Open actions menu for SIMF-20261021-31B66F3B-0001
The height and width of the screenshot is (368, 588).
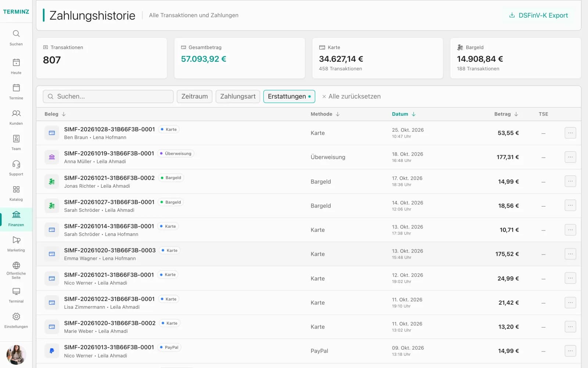[x=570, y=279]
